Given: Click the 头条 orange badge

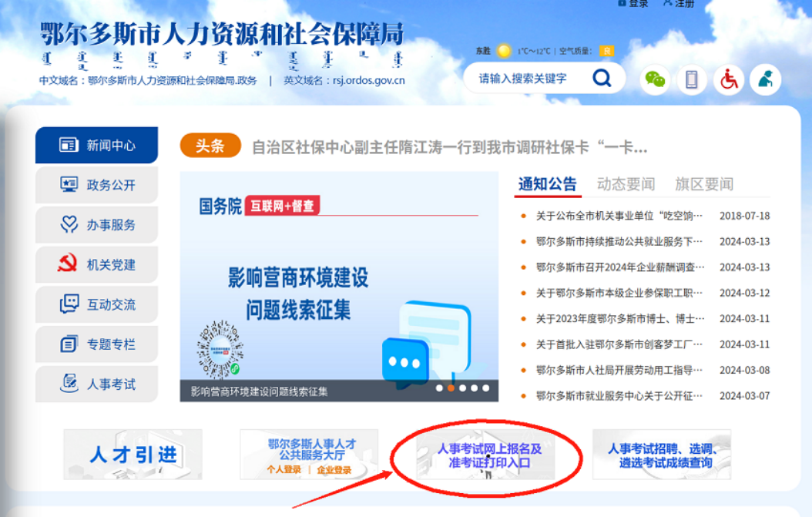Looking at the screenshot, I should pos(210,146).
